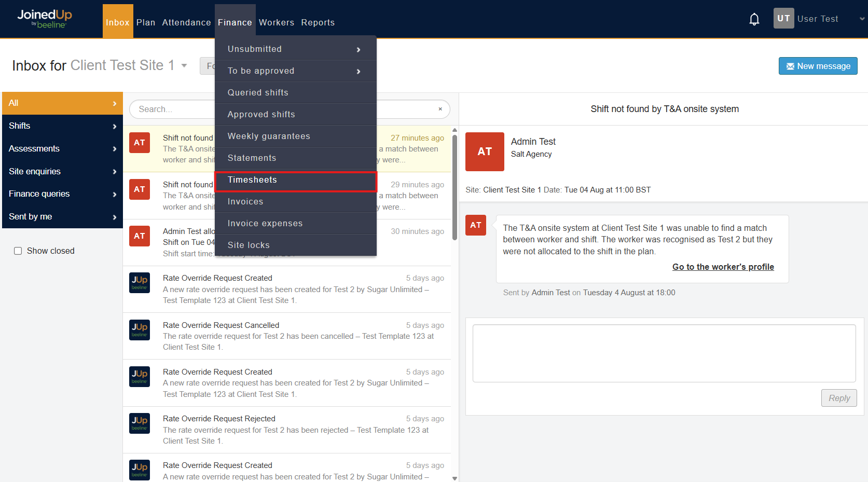Expand the Unsubmitted submenu
The height and width of the screenshot is (482, 868).
point(295,49)
